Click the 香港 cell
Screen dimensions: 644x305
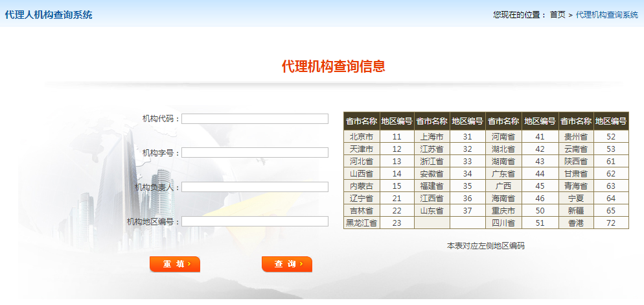(x=576, y=223)
